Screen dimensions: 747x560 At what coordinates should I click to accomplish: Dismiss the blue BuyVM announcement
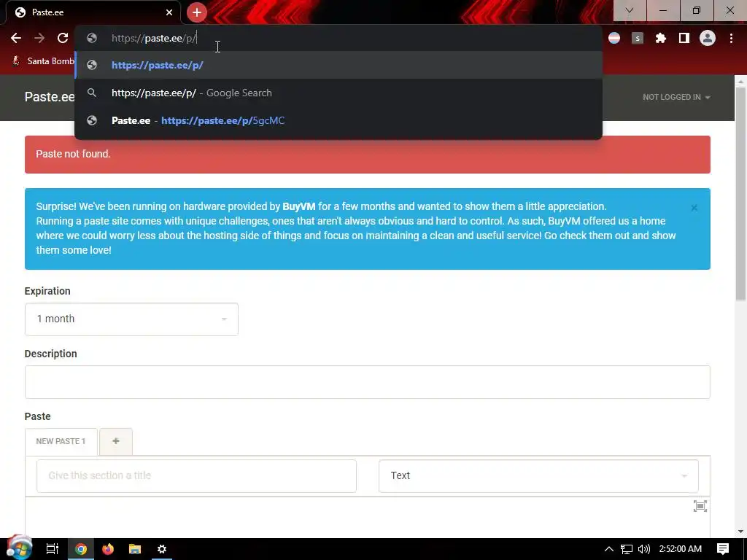[x=694, y=208]
